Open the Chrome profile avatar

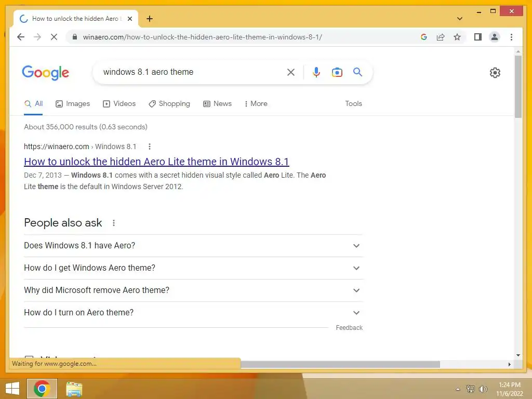(495, 37)
